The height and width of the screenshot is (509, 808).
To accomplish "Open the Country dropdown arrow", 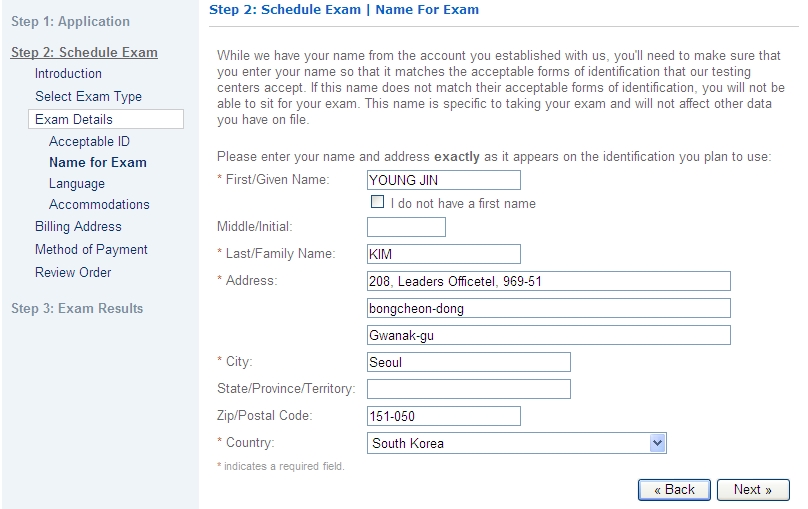I will (657, 443).
